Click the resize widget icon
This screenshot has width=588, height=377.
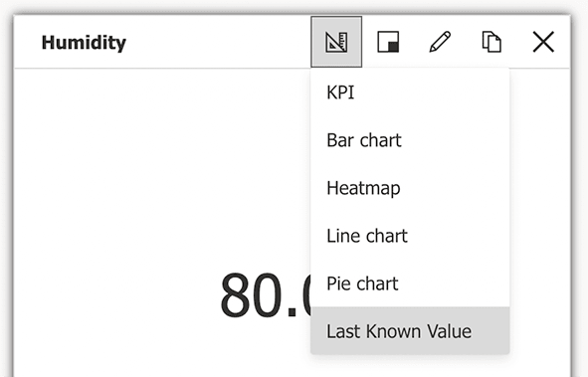388,42
